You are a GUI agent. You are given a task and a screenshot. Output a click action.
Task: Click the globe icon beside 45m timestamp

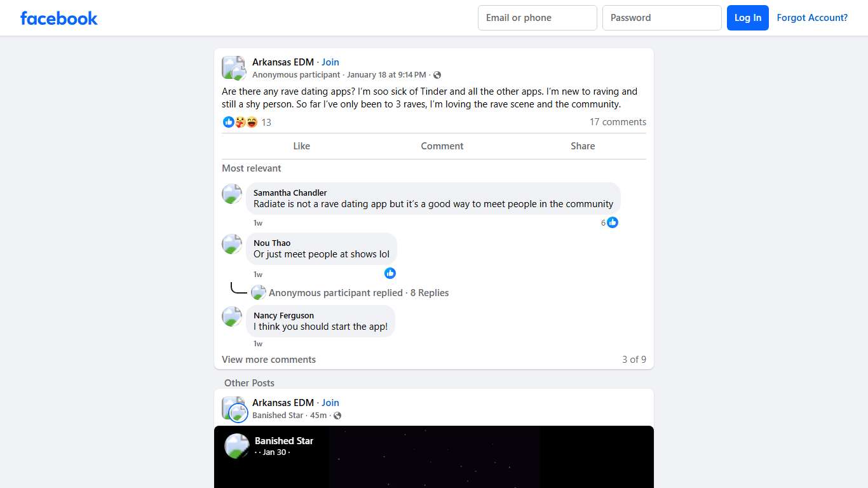[337, 416]
